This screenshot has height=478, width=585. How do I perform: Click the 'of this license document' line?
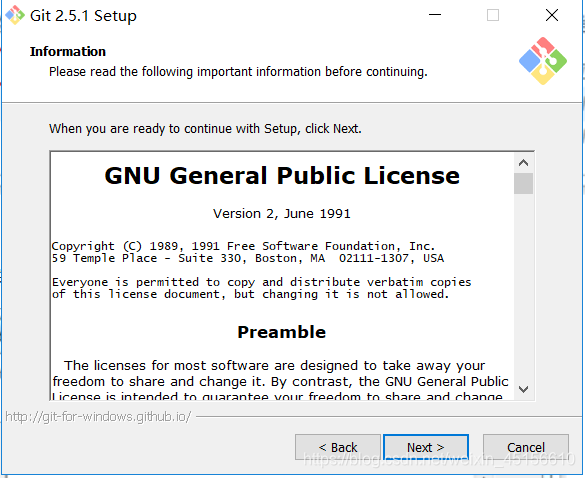tap(250, 294)
